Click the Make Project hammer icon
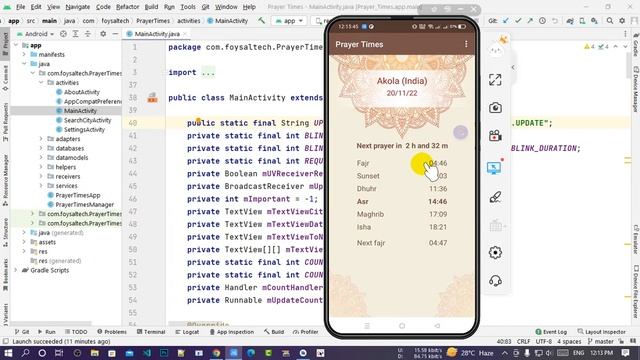The image size is (640, 360). [x=261, y=20]
